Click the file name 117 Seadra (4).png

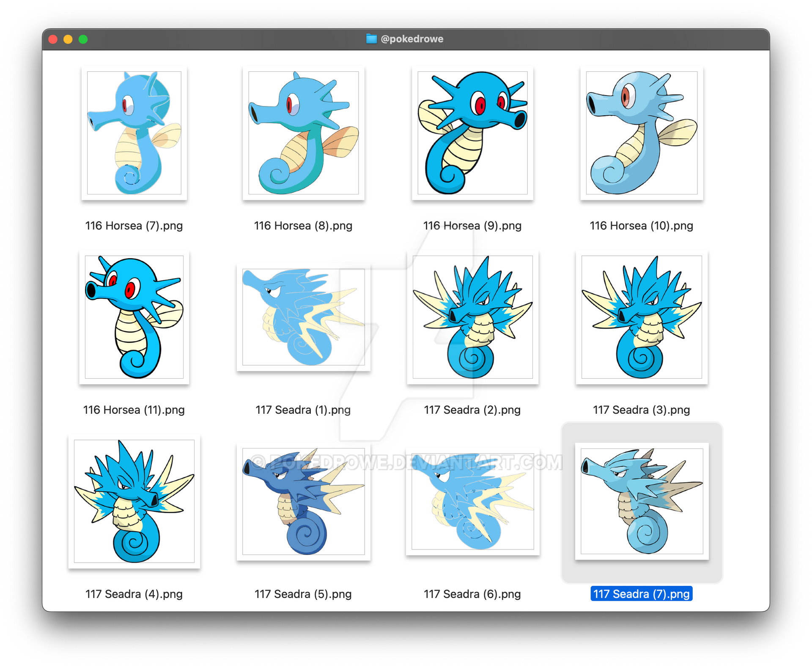134,594
